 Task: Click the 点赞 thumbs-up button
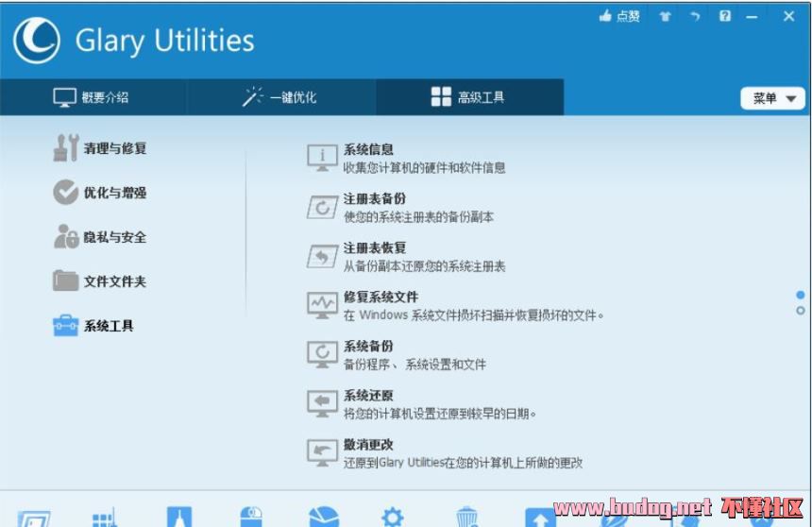[x=619, y=17]
